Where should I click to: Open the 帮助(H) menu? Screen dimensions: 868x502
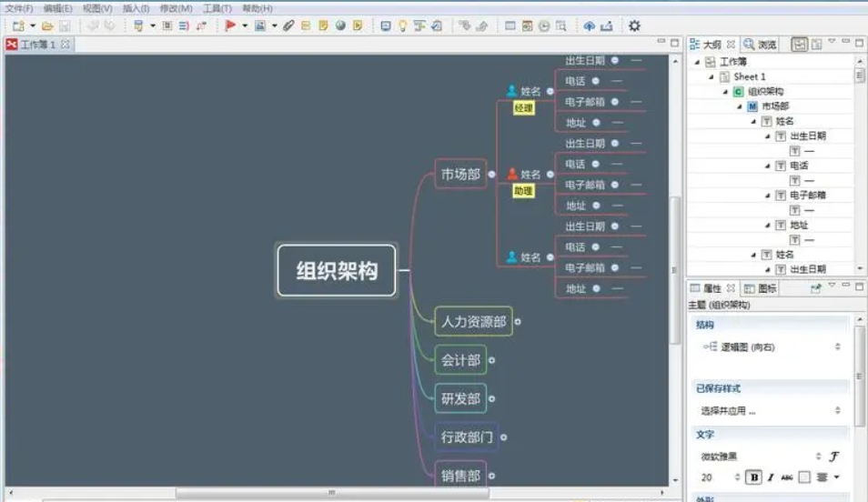[x=257, y=8]
